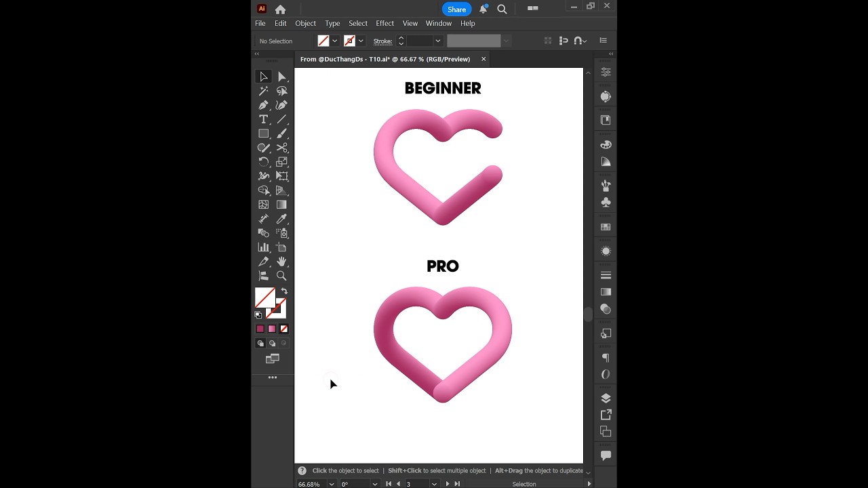Open the Layers panel icon
The height and width of the screenshot is (488, 868).
coord(606,398)
